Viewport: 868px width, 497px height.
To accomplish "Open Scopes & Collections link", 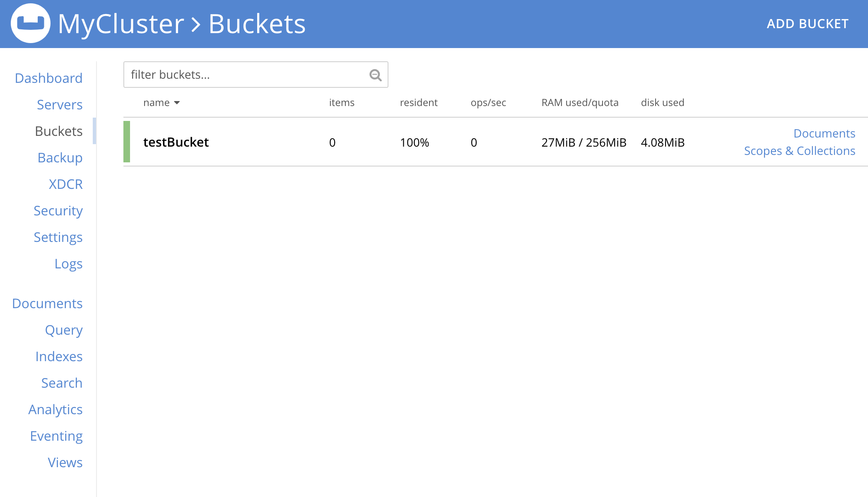I will click(x=799, y=151).
